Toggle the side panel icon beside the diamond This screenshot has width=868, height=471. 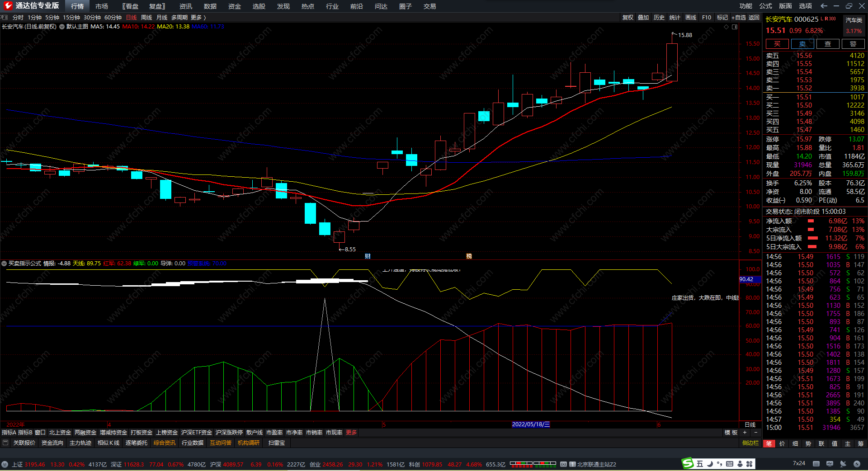coord(735,27)
